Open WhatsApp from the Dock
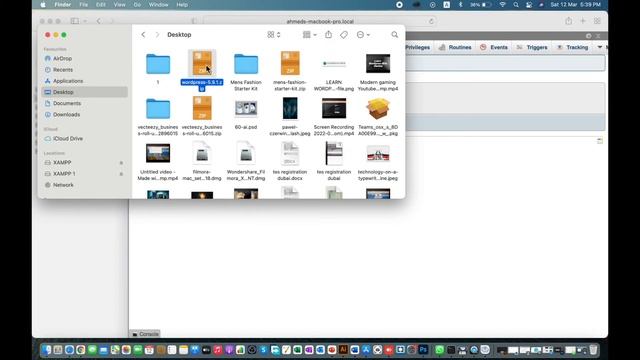Image resolution: width=640 pixels, height=360 pixels. [440, 350]
